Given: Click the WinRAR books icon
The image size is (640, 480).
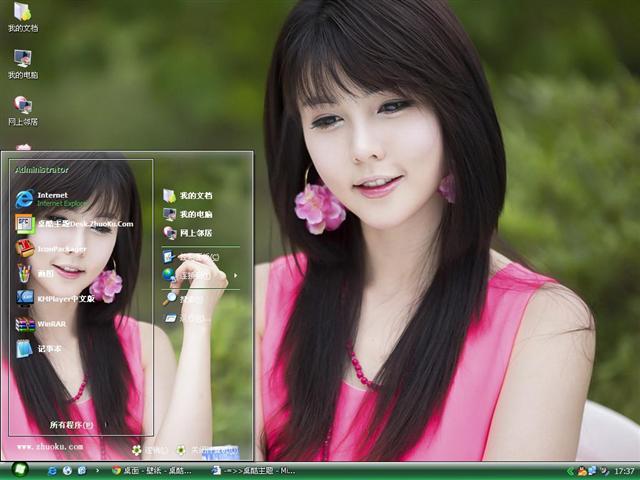Looking at the screenshot, I should click(25, 324).
